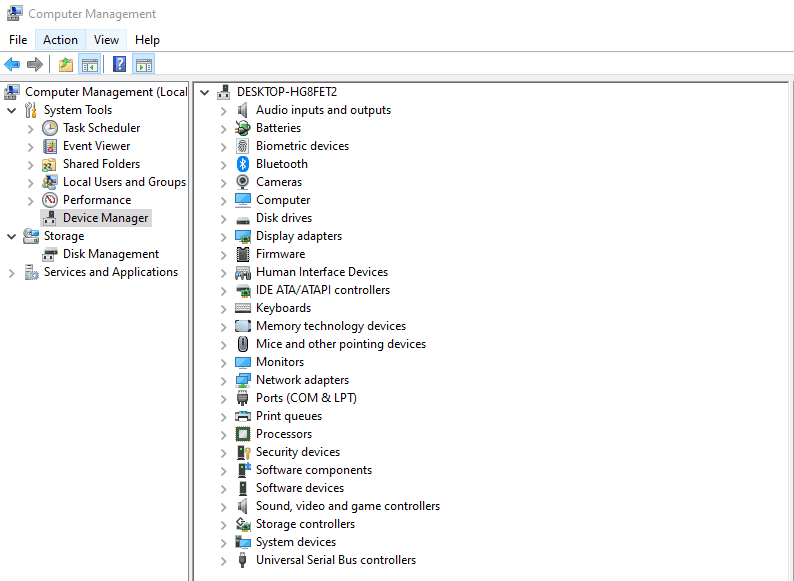Open the Action menu

pos(60,40)
